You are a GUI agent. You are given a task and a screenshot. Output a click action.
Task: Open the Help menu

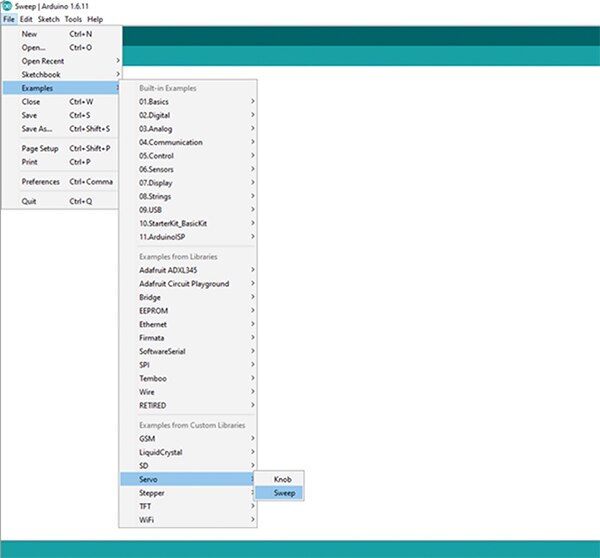point(95,19)
